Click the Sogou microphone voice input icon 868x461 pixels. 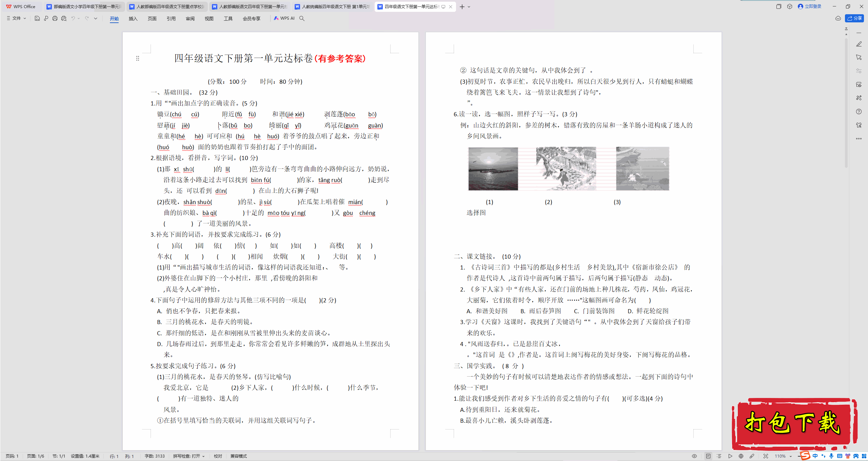pos(831,456)
